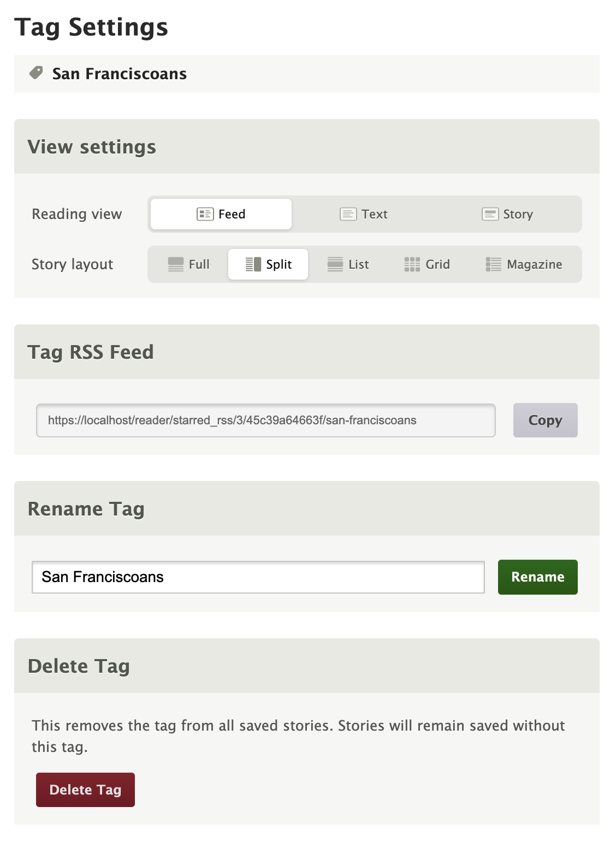
Task: Click the rename tag text field
Action: (x=258, y=577)
